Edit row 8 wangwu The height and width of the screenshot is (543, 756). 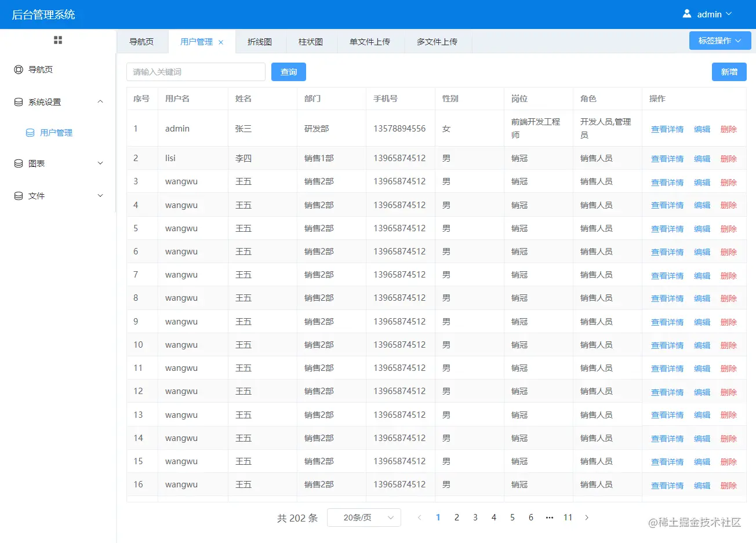pyautogui.click(x=702, y=298)
